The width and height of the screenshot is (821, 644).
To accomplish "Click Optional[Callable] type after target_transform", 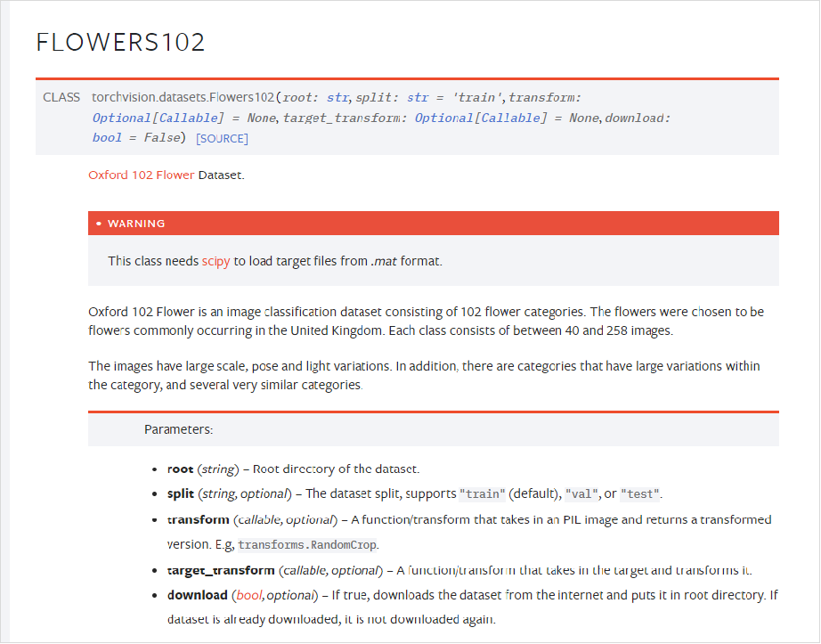I will pyautogui.click(x=481, y=118).
